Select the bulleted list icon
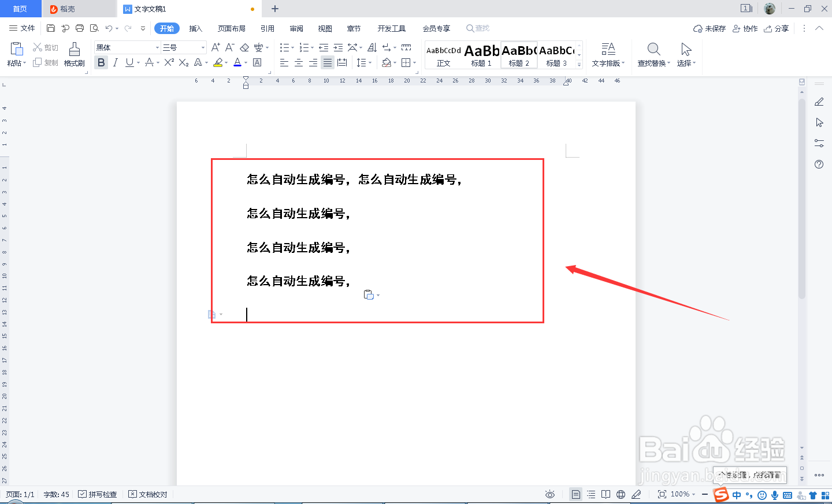Image resolution: width=832 pixels, height=504 pixels. click(x=285, y=47)
